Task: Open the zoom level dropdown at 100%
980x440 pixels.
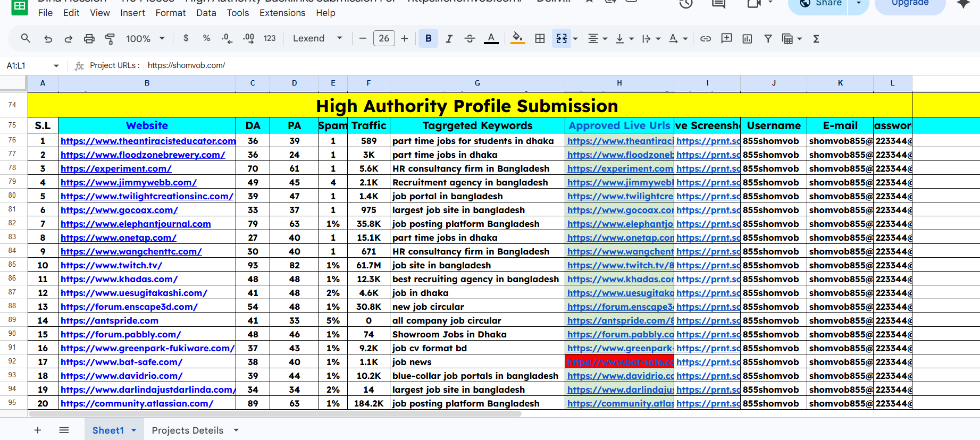Action: 145,38
